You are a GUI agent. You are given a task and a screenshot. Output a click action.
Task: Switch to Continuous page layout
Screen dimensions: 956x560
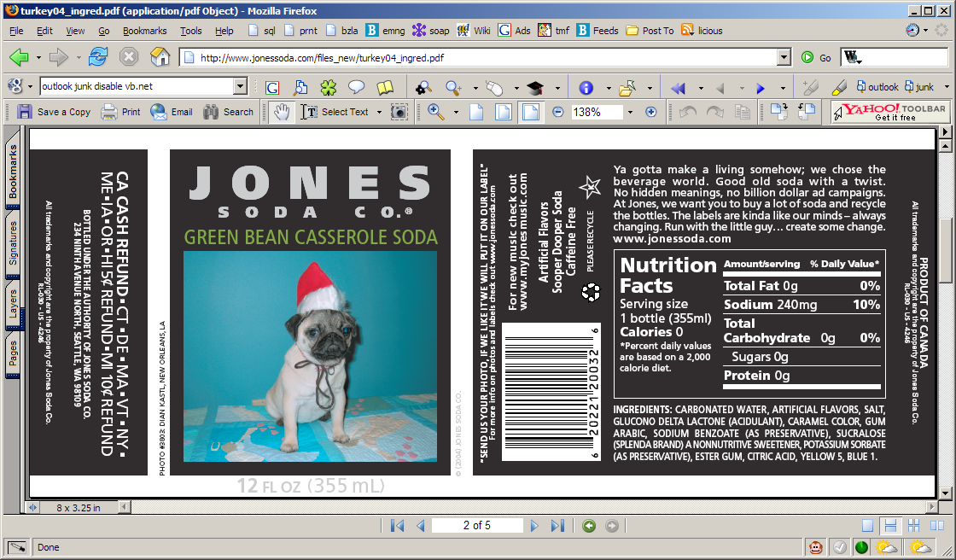click(x=891, y=525)
